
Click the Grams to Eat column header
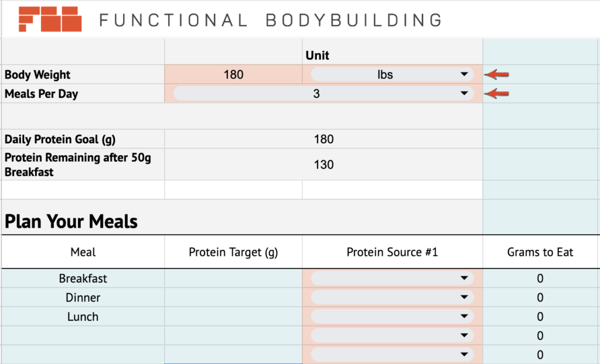click(x=540, y=252)
